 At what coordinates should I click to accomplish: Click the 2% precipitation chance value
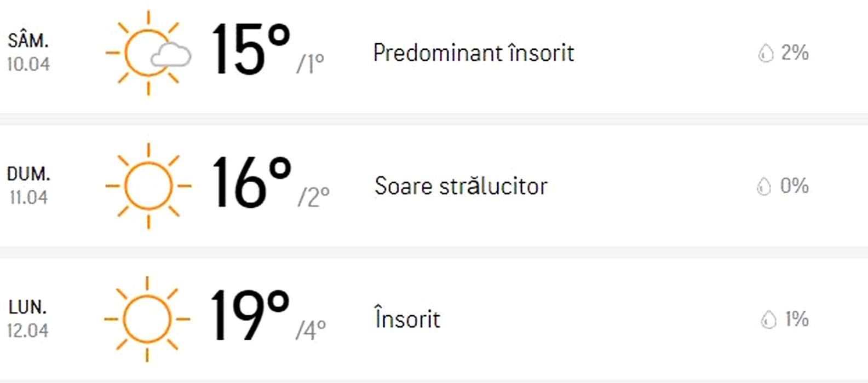795,53
